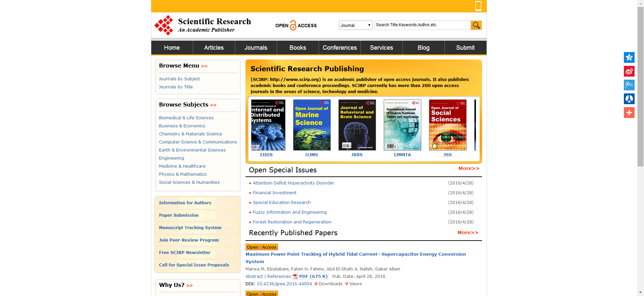Expand Browse Menu arrows
Image resolution: width=644 pixels, height=296 pixels.
[204, 66]
